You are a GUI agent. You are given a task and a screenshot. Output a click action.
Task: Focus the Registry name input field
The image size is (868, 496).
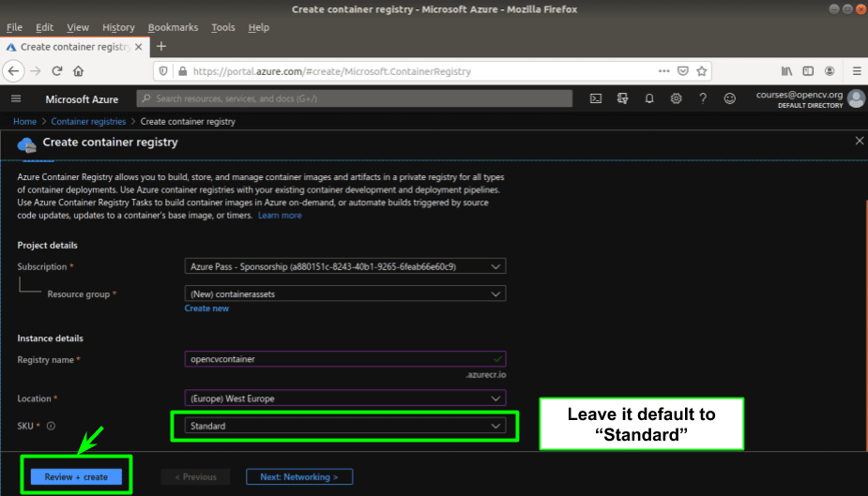tap(345, 359)
